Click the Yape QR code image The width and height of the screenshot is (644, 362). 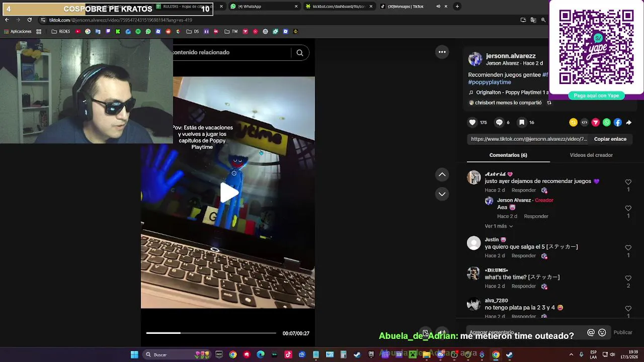click(596, 47)
